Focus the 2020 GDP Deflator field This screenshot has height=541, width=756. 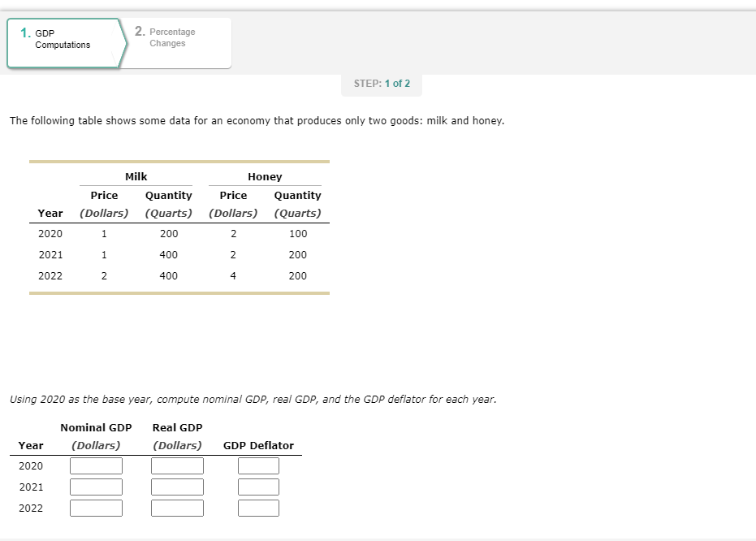coord(258,465)
